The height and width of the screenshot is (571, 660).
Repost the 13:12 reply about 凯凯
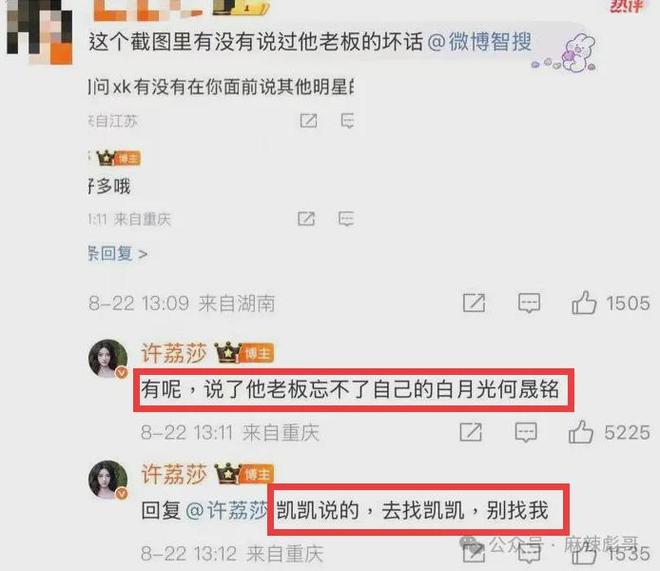[474, 552]
